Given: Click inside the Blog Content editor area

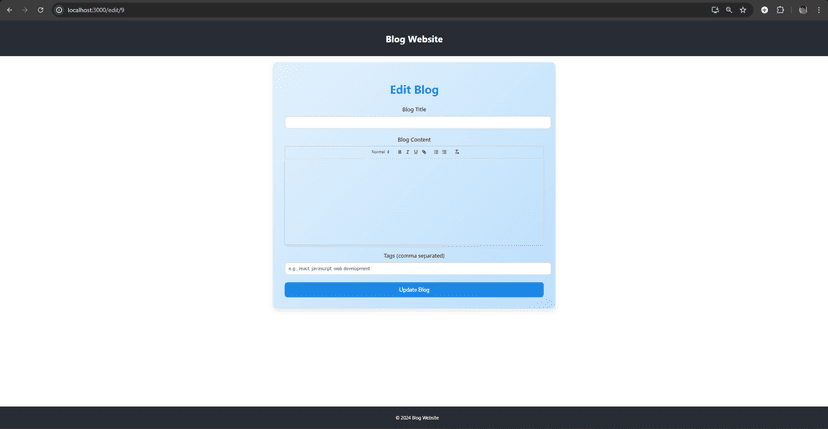Looking at the screenshot, I should (414, 202).
